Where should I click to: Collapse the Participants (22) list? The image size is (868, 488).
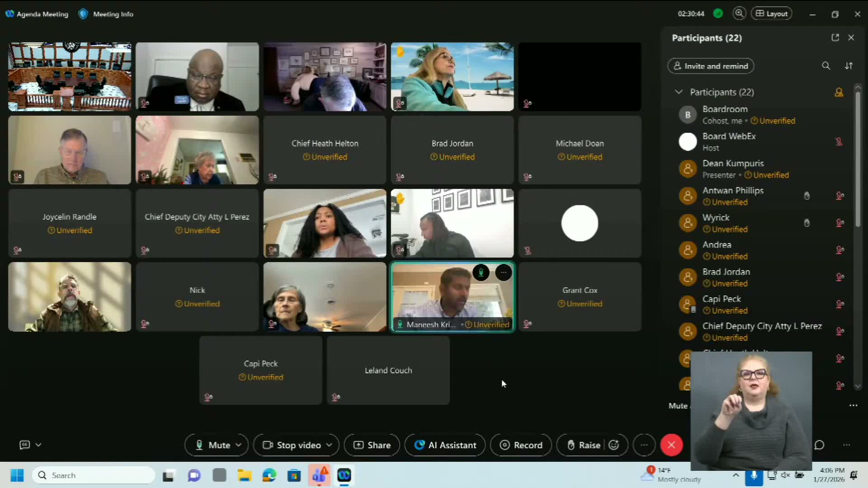pos(679,92)
